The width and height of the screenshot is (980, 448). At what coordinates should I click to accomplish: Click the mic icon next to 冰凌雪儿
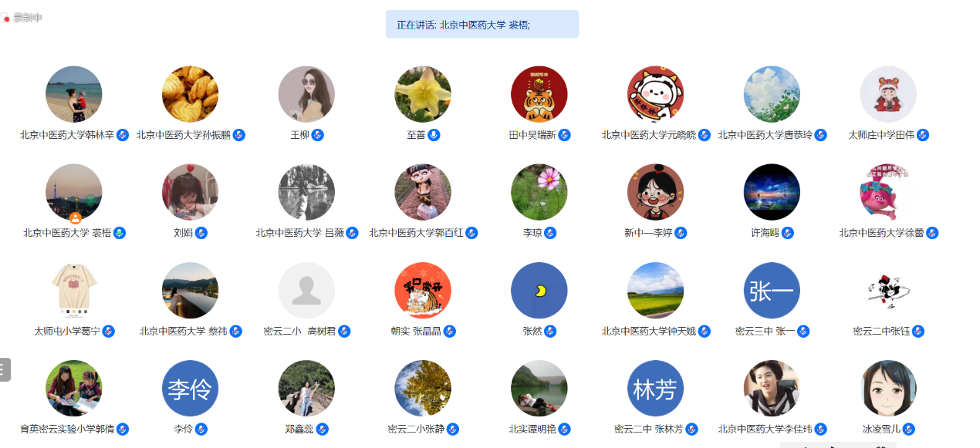click(x=909, y=429)
